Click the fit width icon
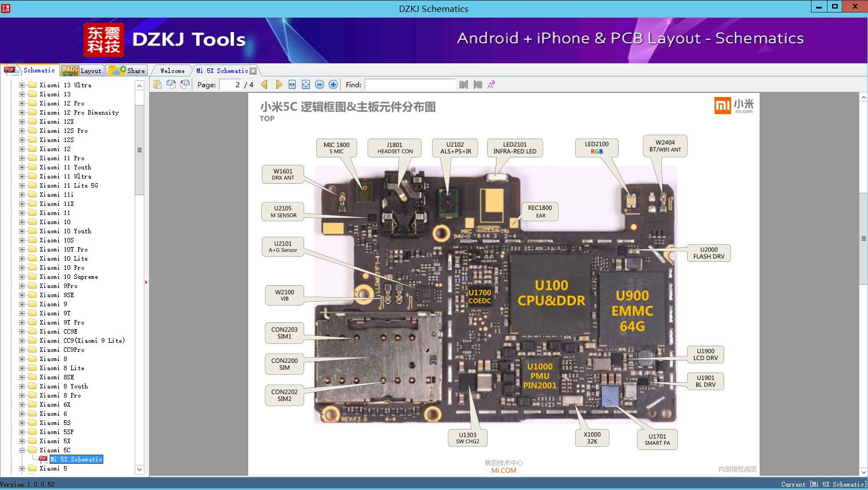 (292, 84)
